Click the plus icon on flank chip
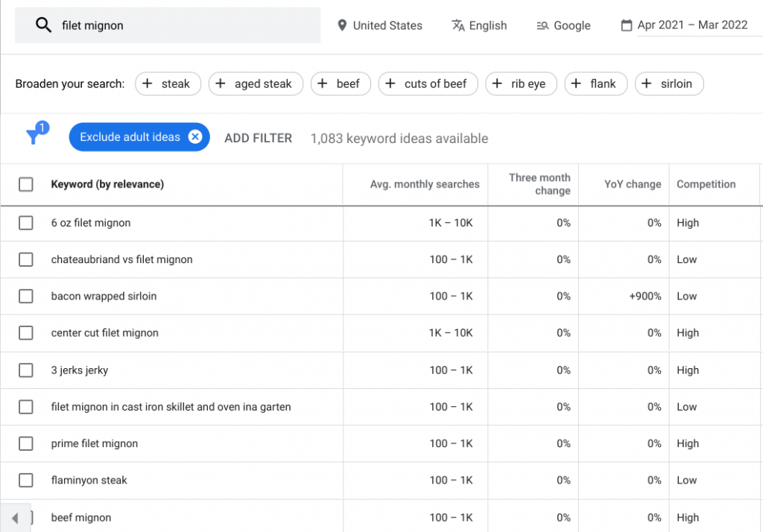763x532 pixels. click(576, 83)
